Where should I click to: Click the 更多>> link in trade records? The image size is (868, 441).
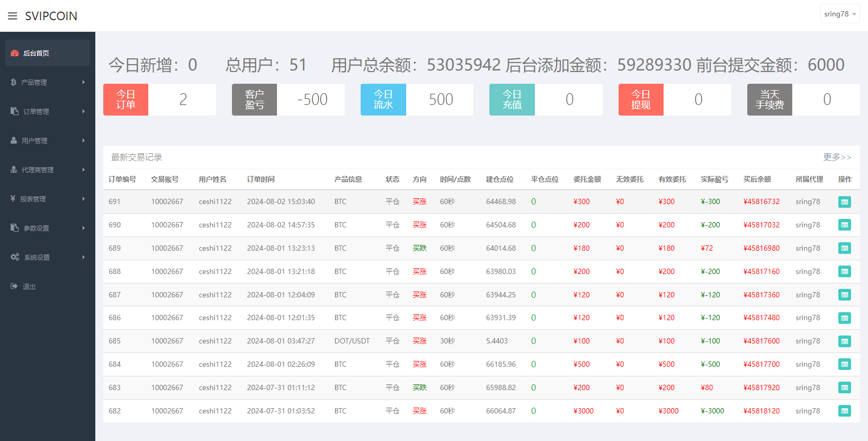[837, 157]
